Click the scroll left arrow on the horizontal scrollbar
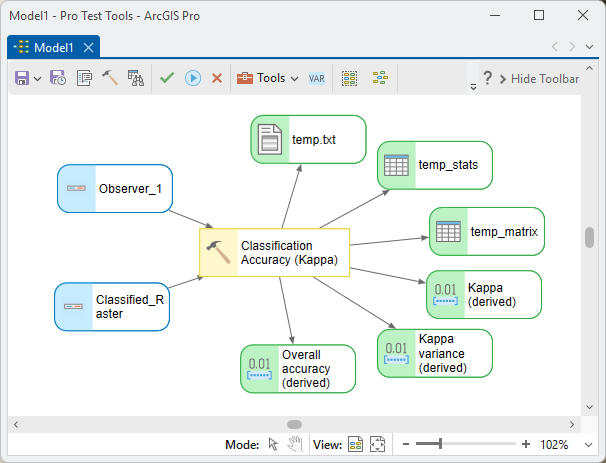Screen dimensions: 606x463 coord(16,424)
